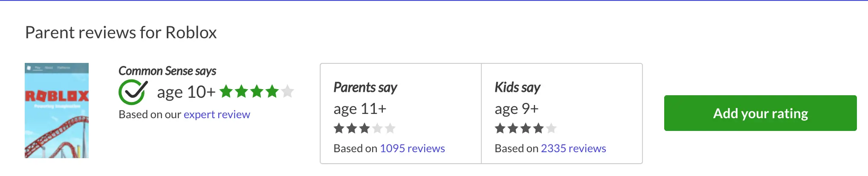Select the third star under Parents say
868x176 pixels.
click(365, 128)
